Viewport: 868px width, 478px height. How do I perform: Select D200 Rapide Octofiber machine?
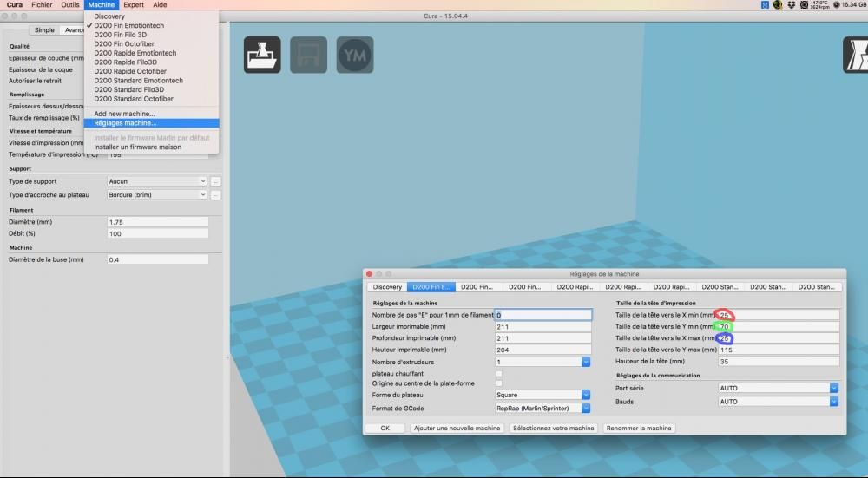click(x=152, y=71)
